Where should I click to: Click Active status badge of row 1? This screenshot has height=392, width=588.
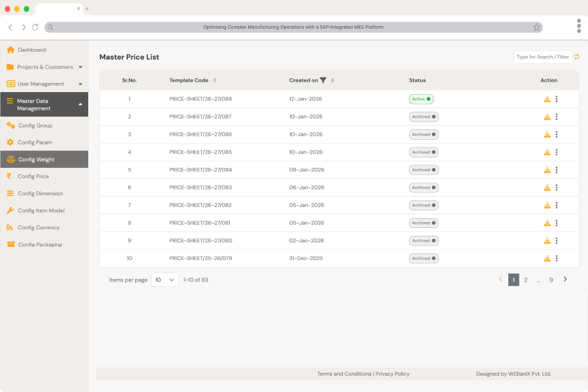[421, 99]
